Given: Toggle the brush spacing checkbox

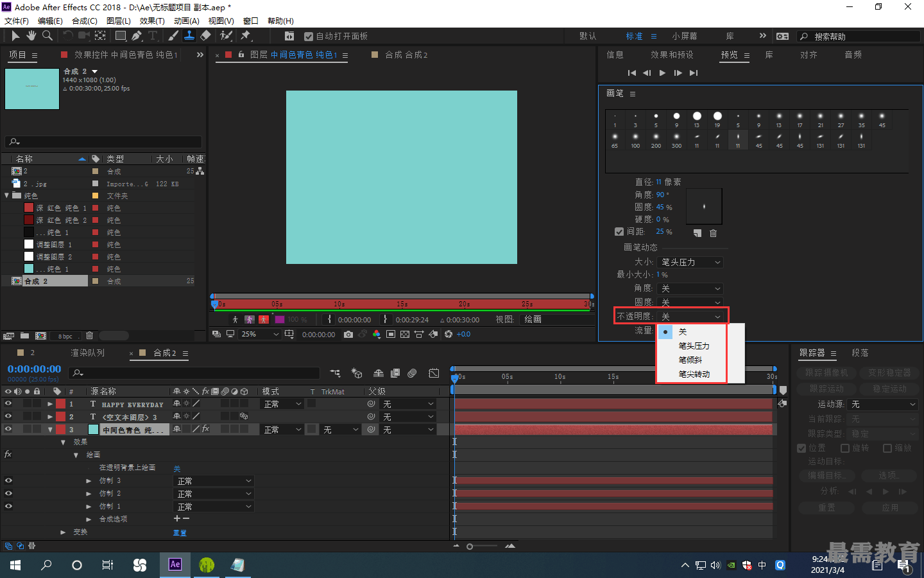Looking at the screenshot, I should 619,231.
